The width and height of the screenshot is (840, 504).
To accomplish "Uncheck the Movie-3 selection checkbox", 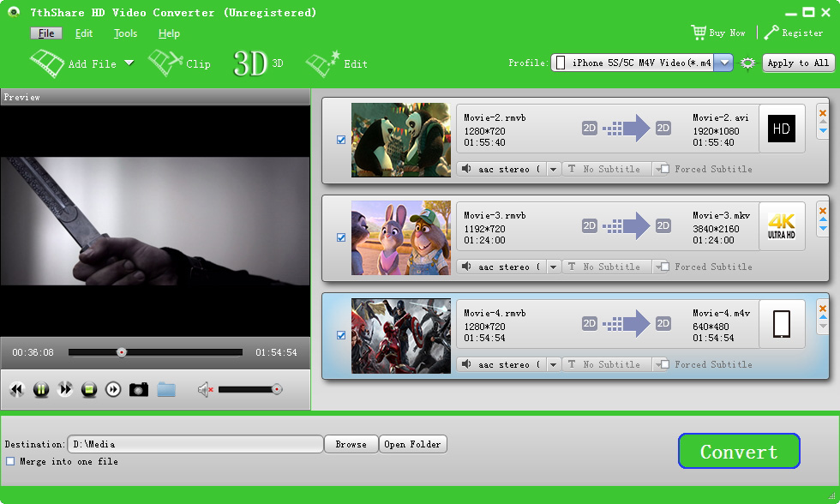I will click(341, 238).
